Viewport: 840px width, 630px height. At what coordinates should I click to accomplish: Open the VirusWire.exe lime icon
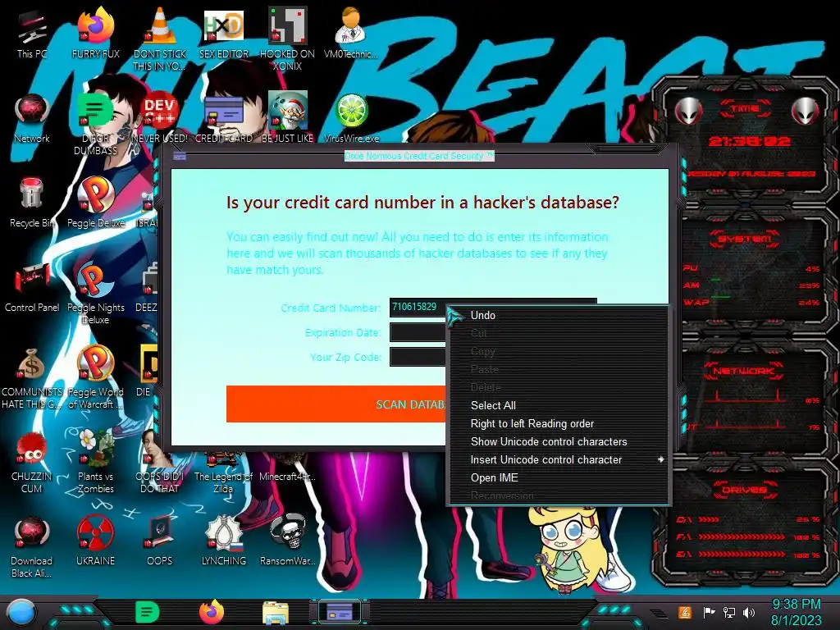(x=351, y=118)
